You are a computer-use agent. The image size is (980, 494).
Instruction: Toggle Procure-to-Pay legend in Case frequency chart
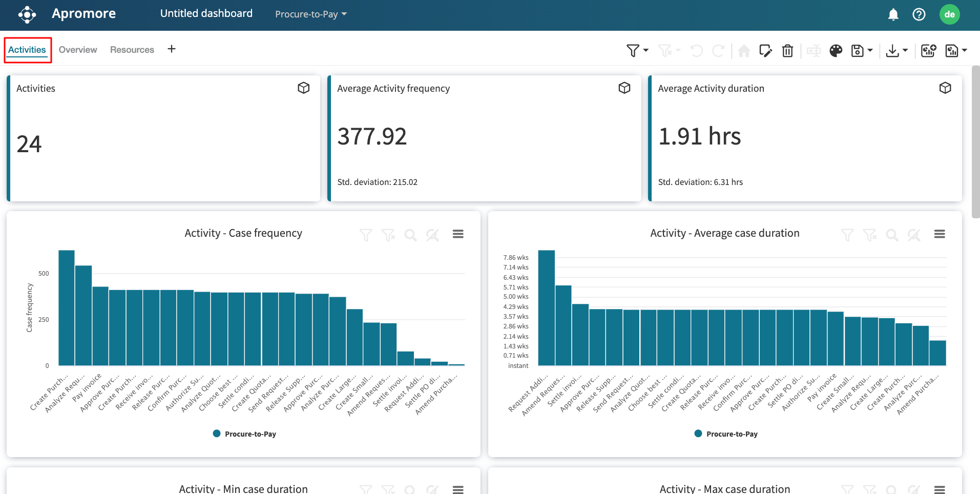[244, 434]
